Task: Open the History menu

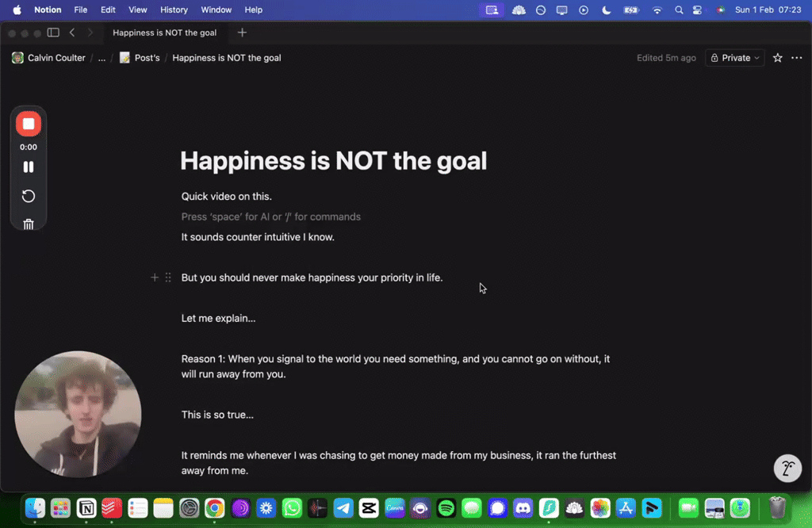Action: (174, 10)
